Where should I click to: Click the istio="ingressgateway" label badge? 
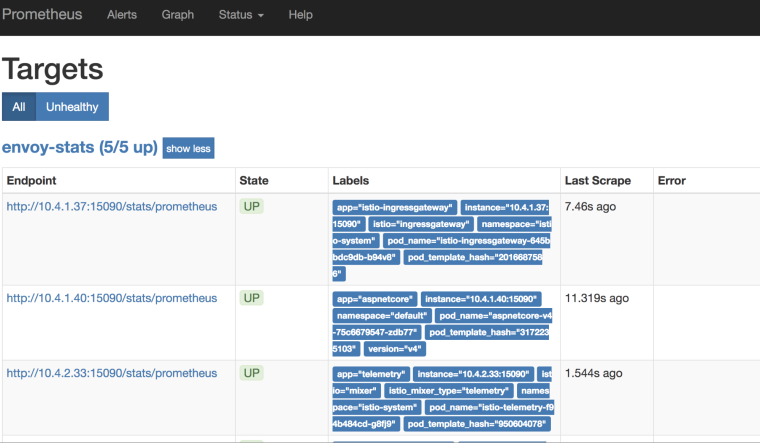click(x=421, y=224)
